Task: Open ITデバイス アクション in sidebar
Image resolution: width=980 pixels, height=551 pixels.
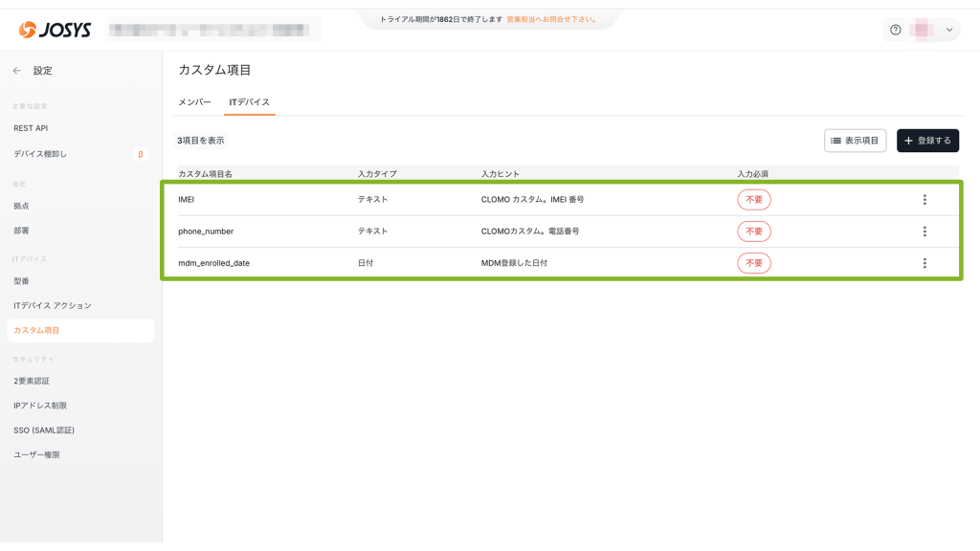Action: click(53, 306)
